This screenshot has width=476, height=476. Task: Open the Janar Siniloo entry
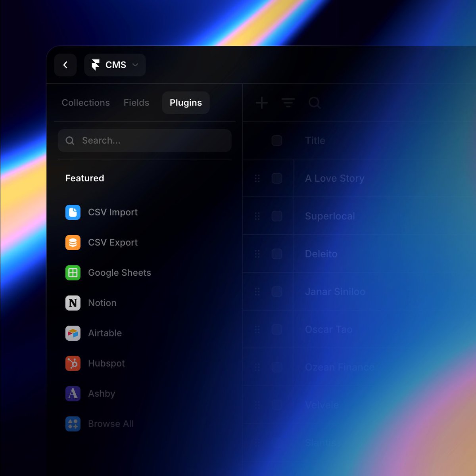click(335, 292)
